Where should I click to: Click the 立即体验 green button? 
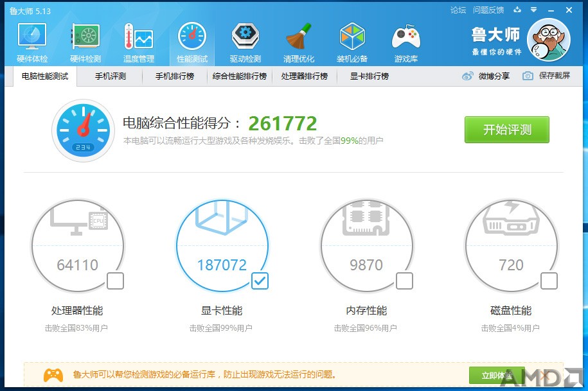coord(497,375)
